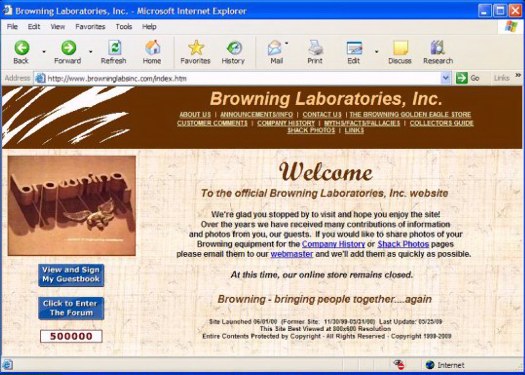This screenshot has height=375, width=525.
Task: Click the View and Sign My Guestbook button
Action: 71,275
